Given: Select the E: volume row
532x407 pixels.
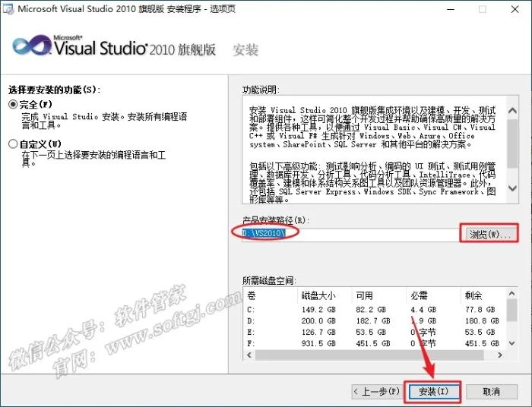Looking at the screenshot, I should click(375, 332).
